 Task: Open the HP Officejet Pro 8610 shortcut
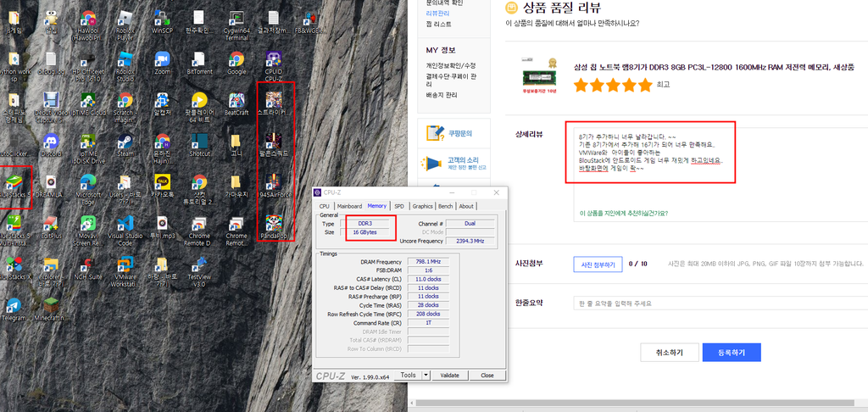(87, 66)
